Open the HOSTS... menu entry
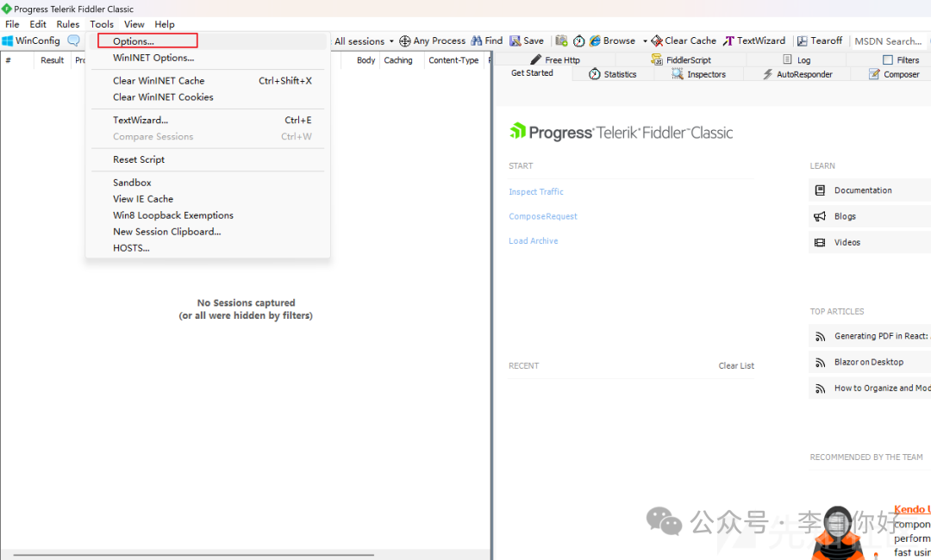The height and width of the screenshot is (560, 931). tap(208, 248)
